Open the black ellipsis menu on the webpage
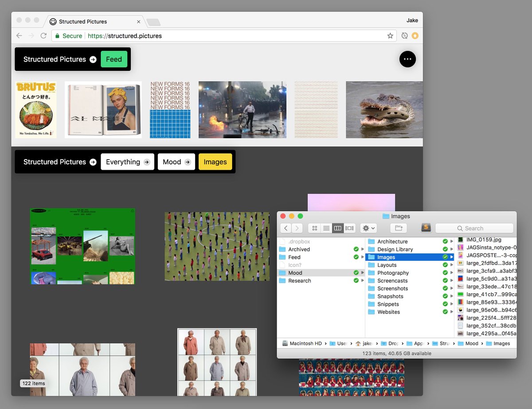Viewport: 532px width, 409px height. tap(407, 59)
